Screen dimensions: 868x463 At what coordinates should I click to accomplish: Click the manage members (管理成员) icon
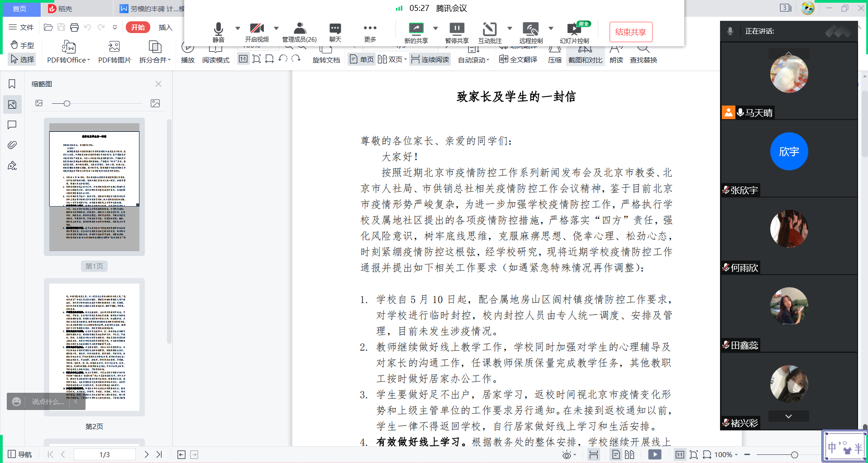[x=299, y=31]
